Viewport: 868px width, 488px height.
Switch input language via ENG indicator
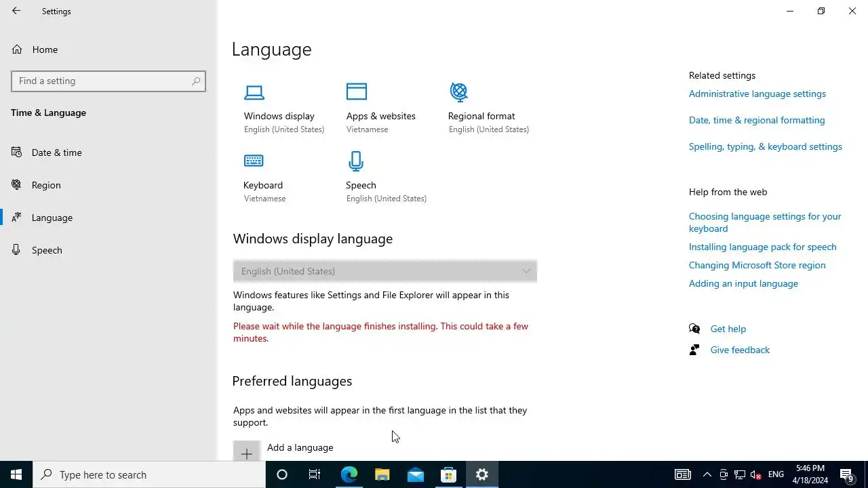pos(776,474)
